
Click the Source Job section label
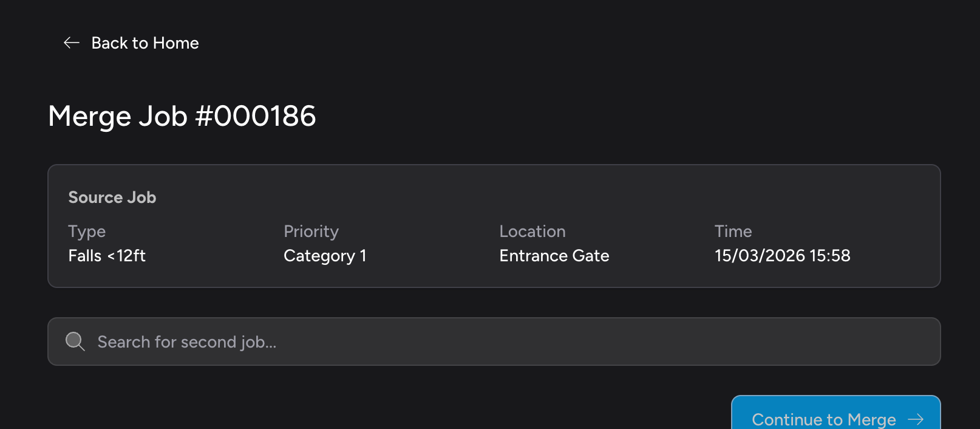point(112,197)
